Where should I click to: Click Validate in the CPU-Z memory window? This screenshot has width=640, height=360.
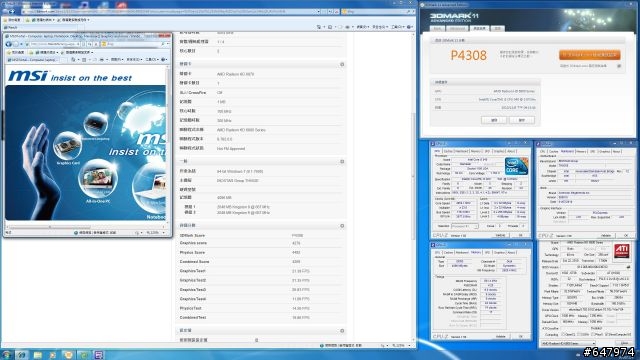(x=500, y=337)
